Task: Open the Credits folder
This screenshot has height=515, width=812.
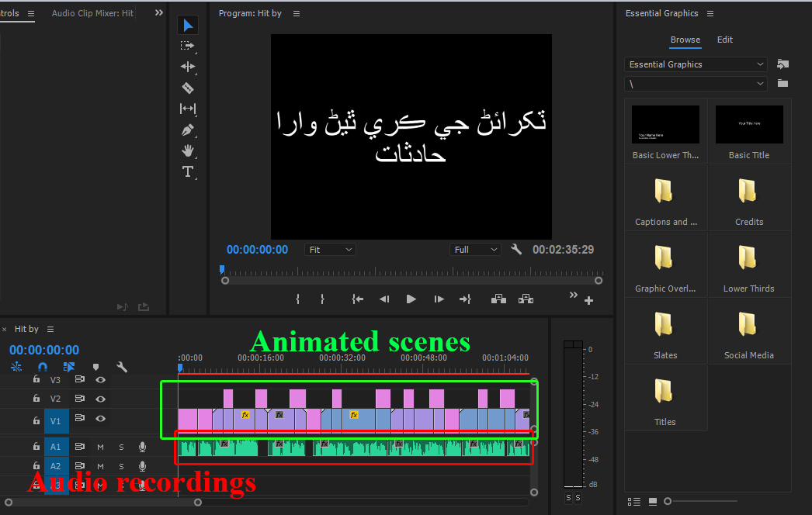Action: click(x=748, y=191)
